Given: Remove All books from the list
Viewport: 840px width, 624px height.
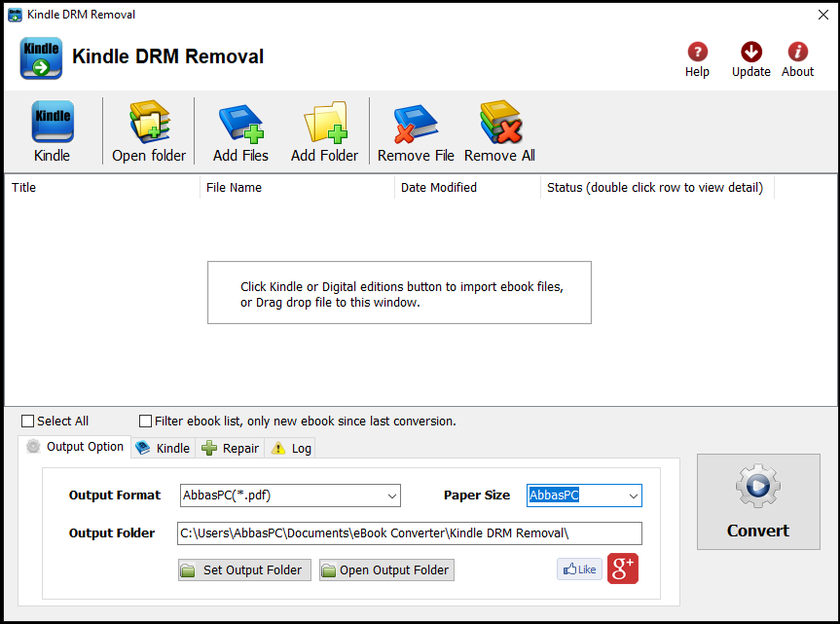Looking at the screenshot, I should 500,131.
